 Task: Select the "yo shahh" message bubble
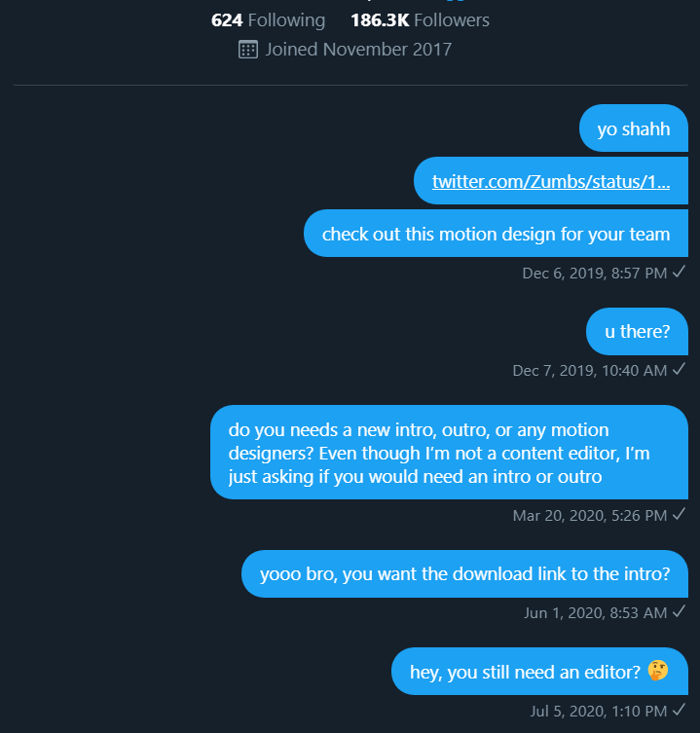tap(634, 128)
